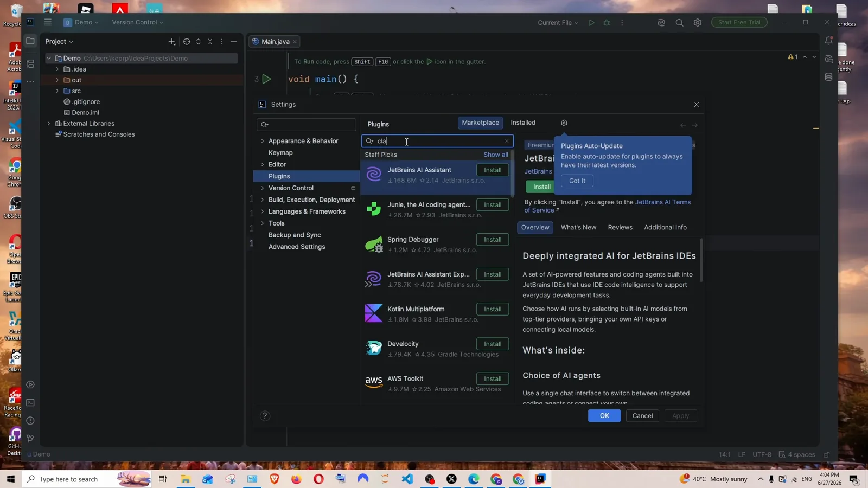Dismiss auto-update tip with Got It
This screenshot has width=868, height=488.
(x=577, y=181)
